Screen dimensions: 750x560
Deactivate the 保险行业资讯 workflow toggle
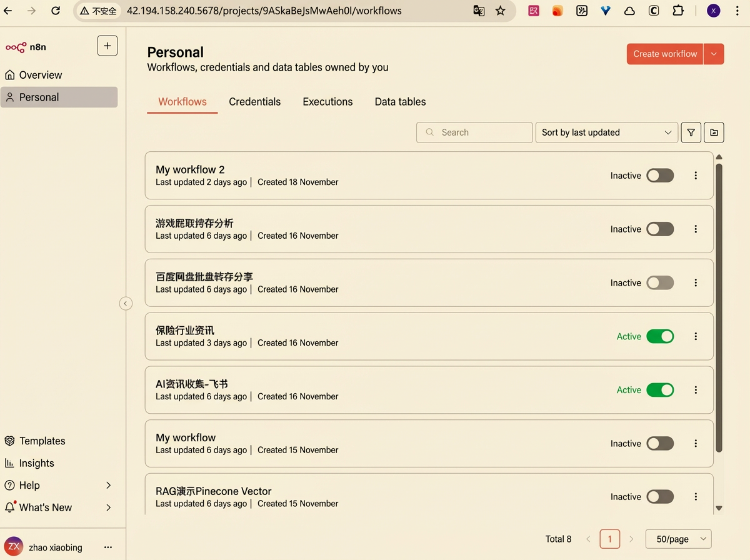pyautogui.click(x=660, y=336)
